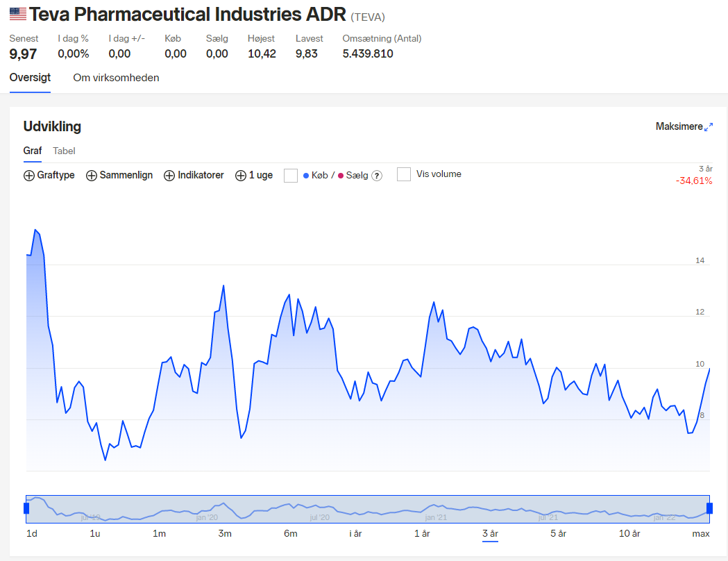Select the 6m time range
728x561 pixels.
291,534
